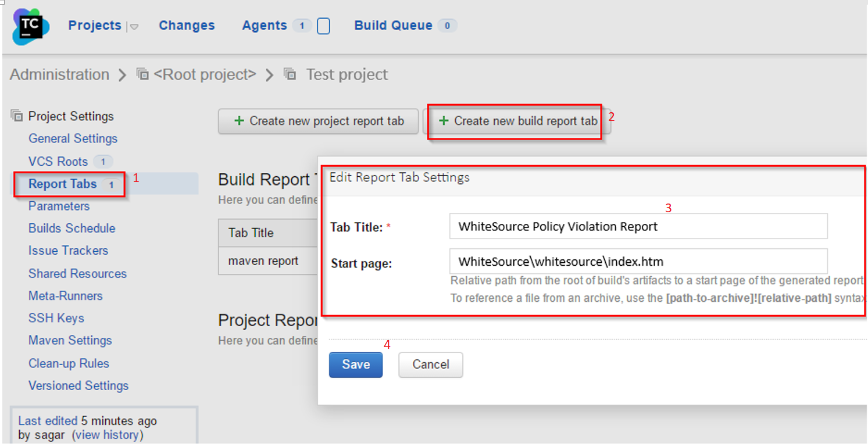Open Versioned Settings in the sidebar
Screen dimensions: 868x446
click(78, 386)
